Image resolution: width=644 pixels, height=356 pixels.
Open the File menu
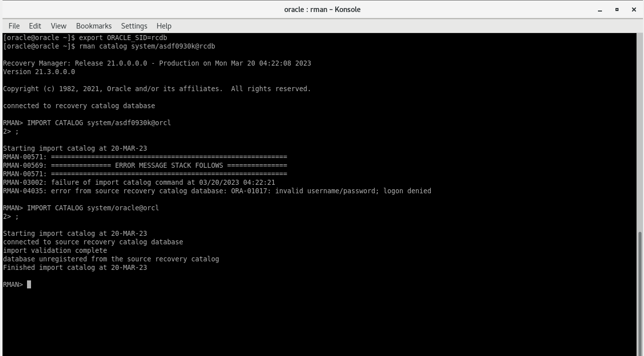click(14, 26)
